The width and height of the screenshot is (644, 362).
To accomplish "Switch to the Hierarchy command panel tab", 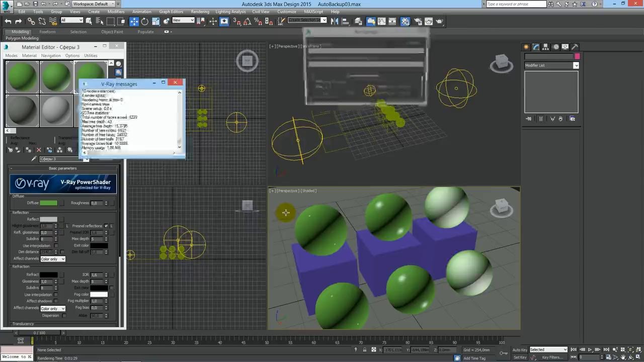I will [x=546, y=47].
